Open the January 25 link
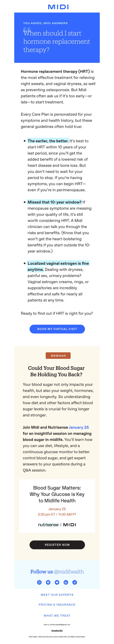This screenshot has height=644, width=114. click(79, 427)
